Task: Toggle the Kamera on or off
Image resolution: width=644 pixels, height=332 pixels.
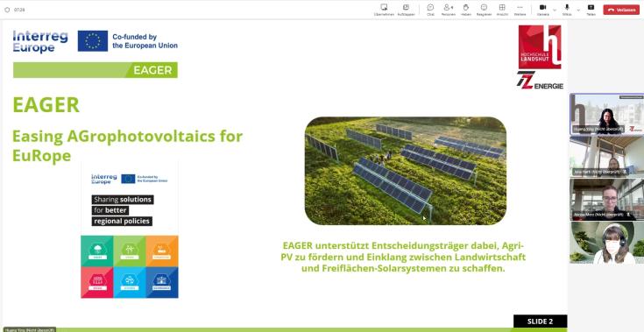Action: point(542,10)
